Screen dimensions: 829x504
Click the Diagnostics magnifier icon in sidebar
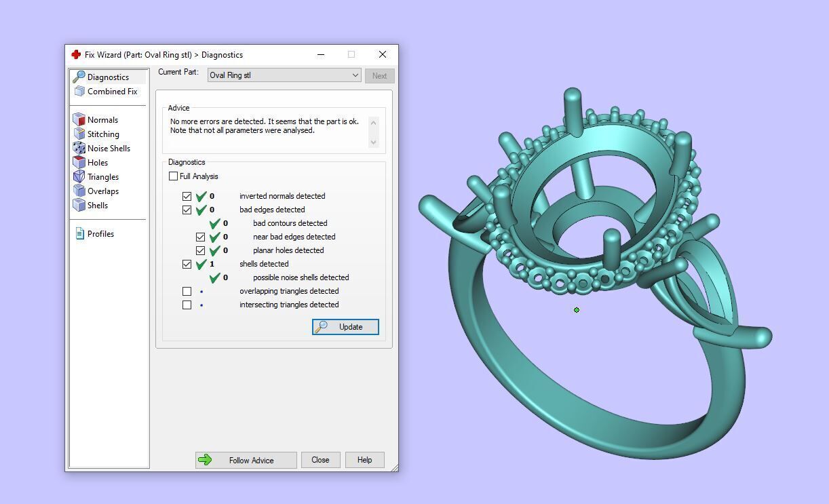[79, 77]
